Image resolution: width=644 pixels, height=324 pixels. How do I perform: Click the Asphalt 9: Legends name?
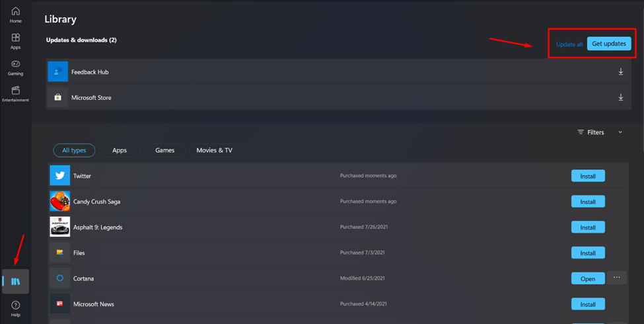click(98, 227)
